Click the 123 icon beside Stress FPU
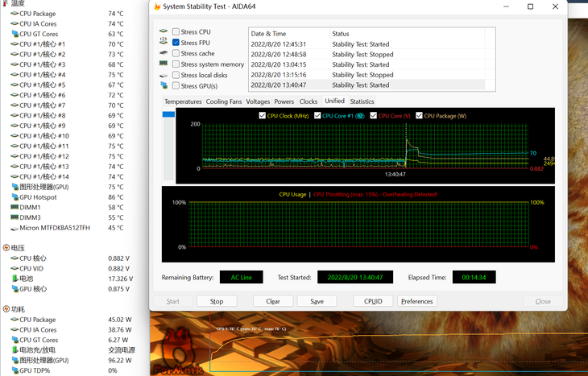The width and height of the screenshot is (588, 376). click(x=164, y=41)
